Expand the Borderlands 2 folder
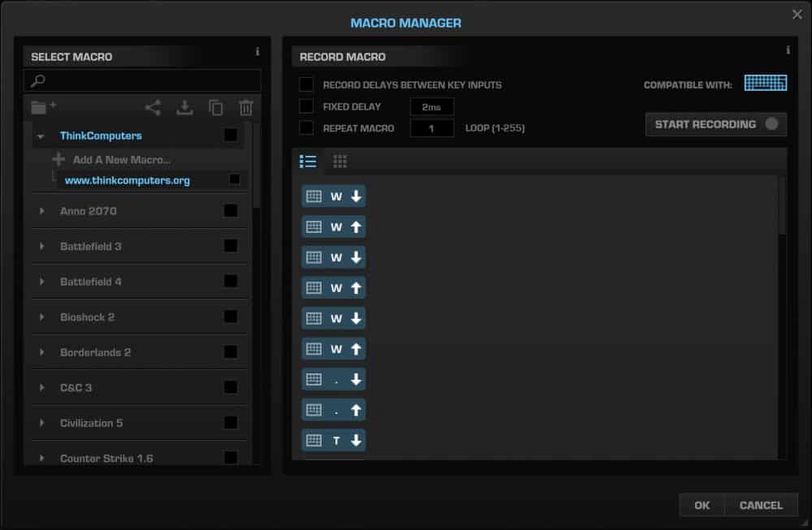Viewport: 812px width, 530px height. click(41, 352)
